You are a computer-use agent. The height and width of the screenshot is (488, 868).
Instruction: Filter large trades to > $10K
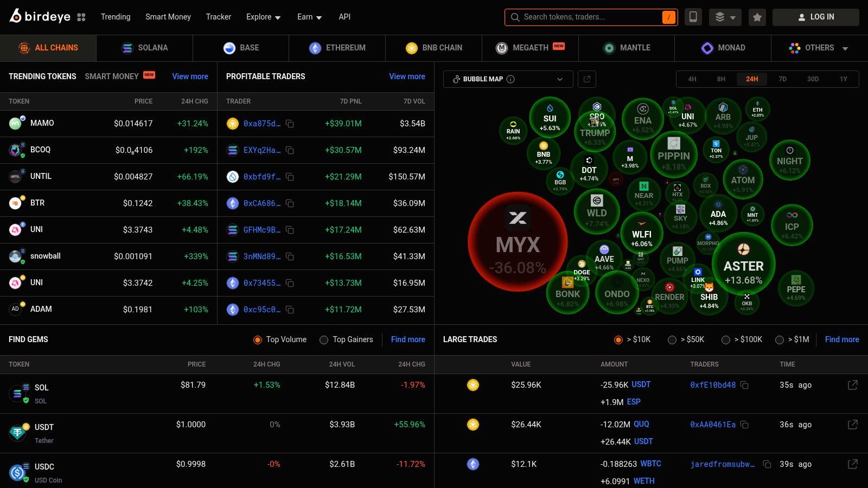click(x=618, y=340)
